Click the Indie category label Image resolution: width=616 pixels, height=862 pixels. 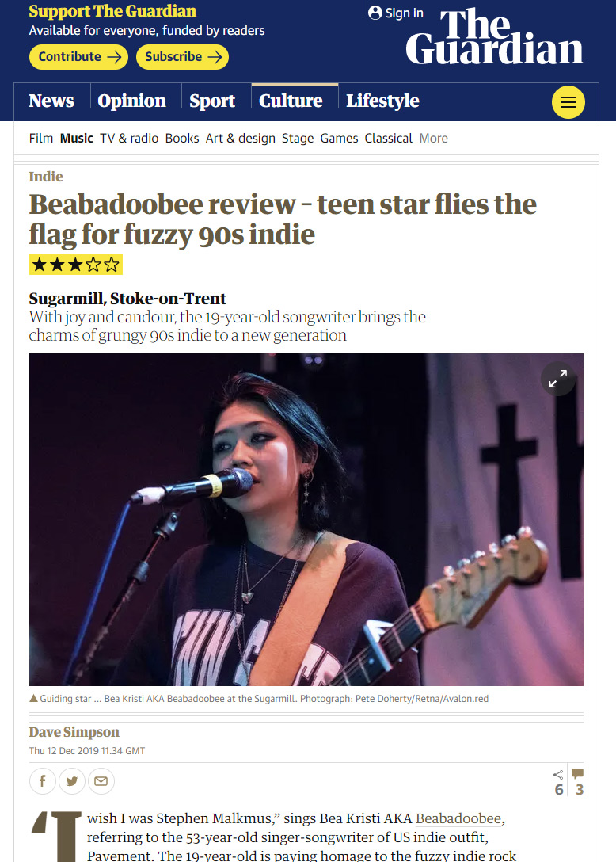(x=46, y=177)
